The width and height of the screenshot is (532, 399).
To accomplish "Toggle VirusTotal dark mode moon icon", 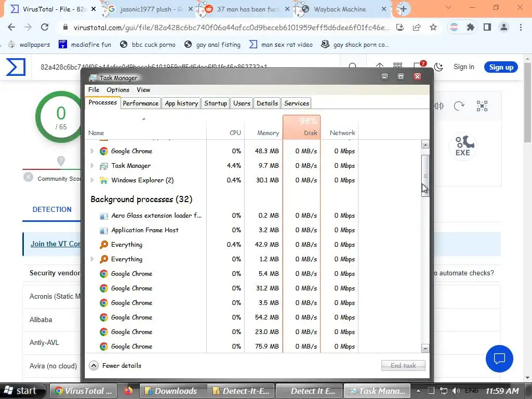I will point(438,67).
